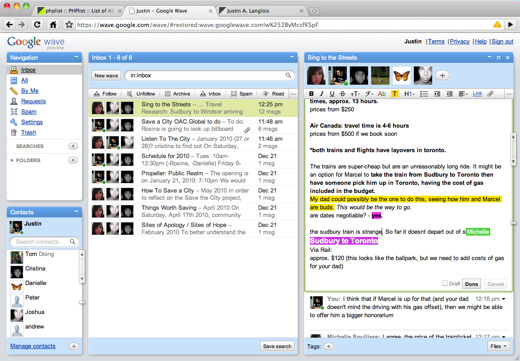Open Settings in Navigation panel
This screenshot has height=361, width=520.
click(x=32, y=122)
